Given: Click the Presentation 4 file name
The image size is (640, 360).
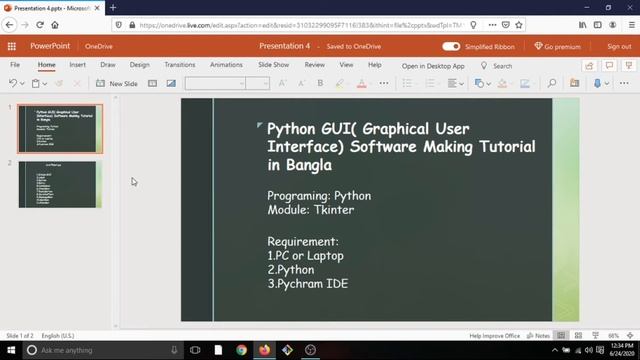Looking at the screenshot, I should coord(284,46).
